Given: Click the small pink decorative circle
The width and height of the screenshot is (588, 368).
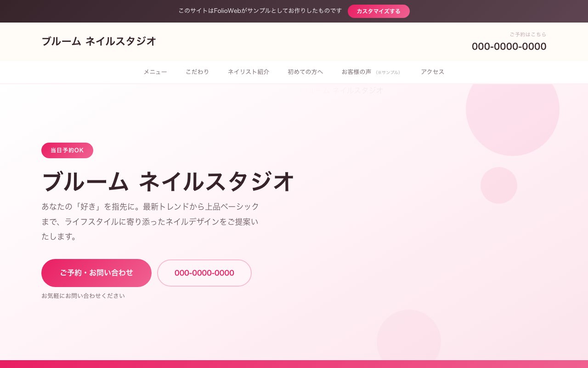Looking at the screenshot, I should 499,185.
